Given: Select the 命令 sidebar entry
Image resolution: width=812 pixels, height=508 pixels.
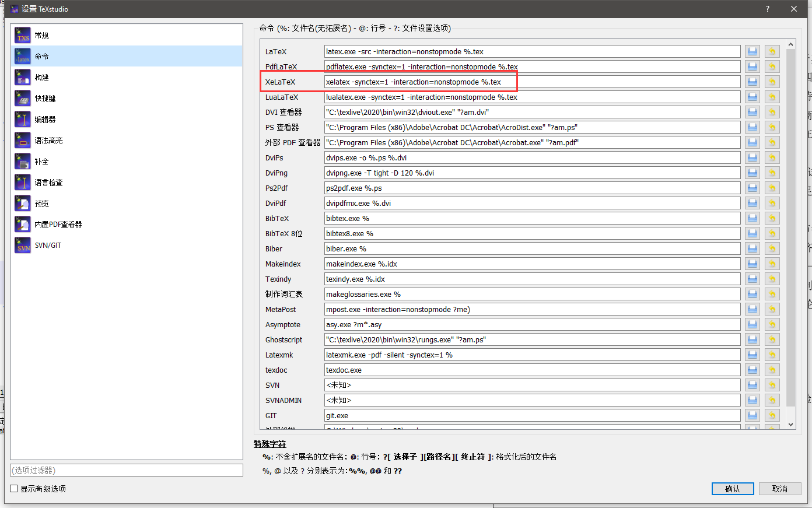Looking at the screenshot, I should [41, 56].
